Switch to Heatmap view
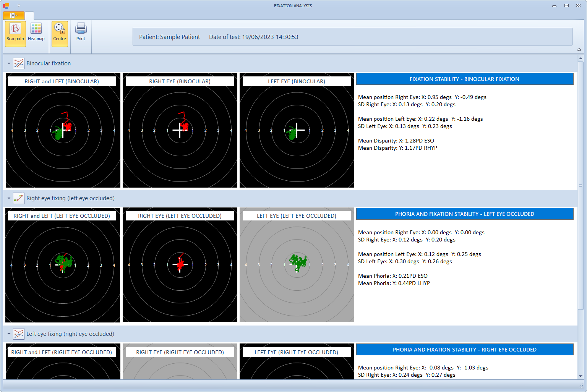Viewport: 587px width, 392px height. coord(36,33)
